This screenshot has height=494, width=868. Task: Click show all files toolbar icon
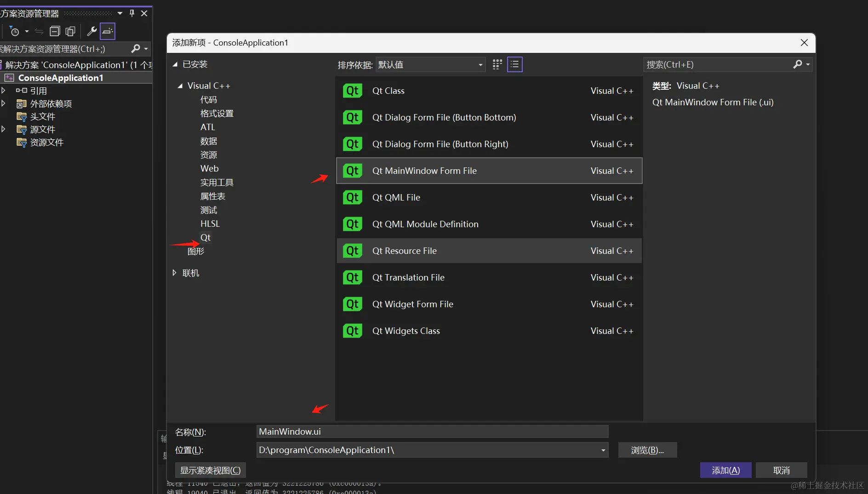(70, 31)
